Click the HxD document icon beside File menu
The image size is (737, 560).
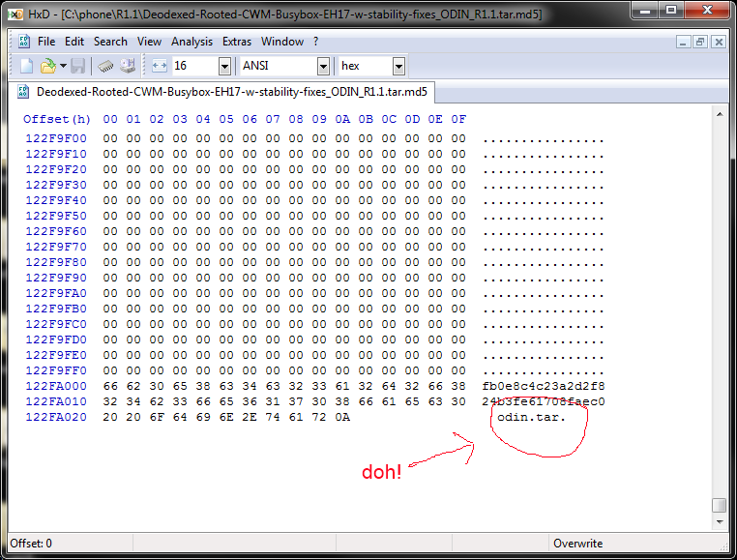[x=24, y=42]
